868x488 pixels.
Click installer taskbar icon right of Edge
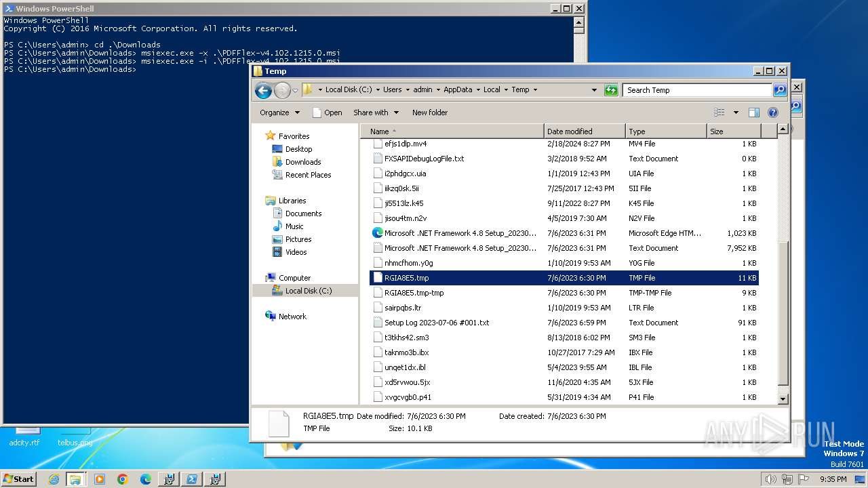click(x=169, y=479)
